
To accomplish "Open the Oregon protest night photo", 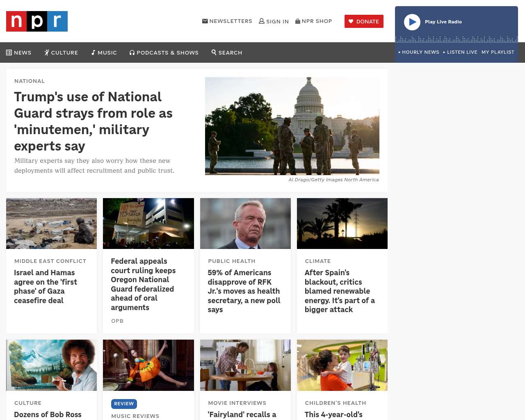I will [148, 224].
